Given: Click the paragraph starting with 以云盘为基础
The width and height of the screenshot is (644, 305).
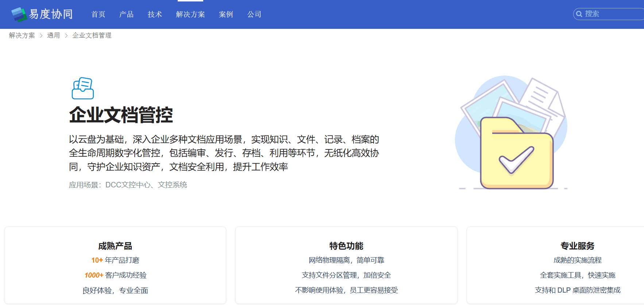Looking at the screenshot, I should [x=224, y=153].
